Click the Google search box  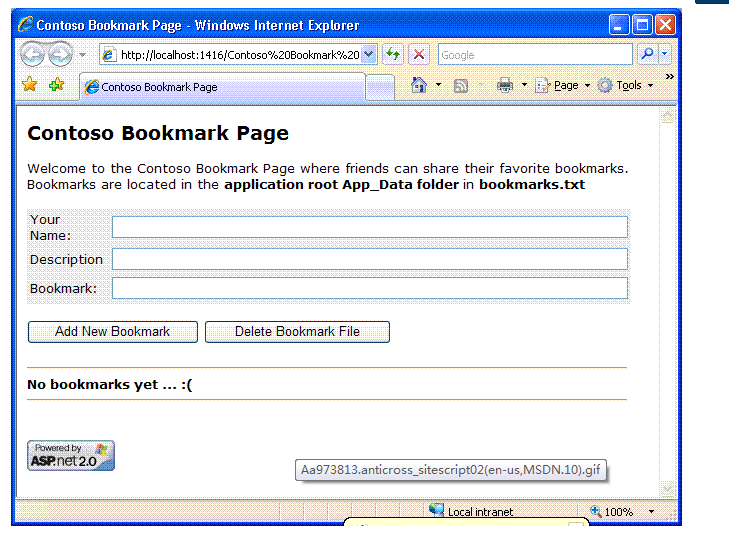pyautogui.click(x=535, y=55)
